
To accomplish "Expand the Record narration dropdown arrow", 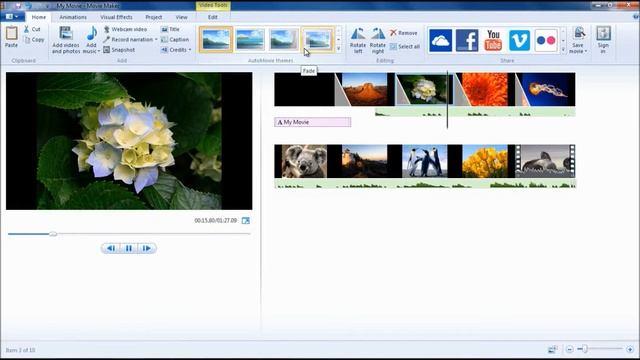I will pyautogui.click(x=156, y=40).
